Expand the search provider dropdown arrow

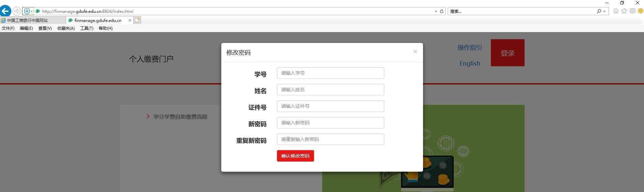[604, 11]
